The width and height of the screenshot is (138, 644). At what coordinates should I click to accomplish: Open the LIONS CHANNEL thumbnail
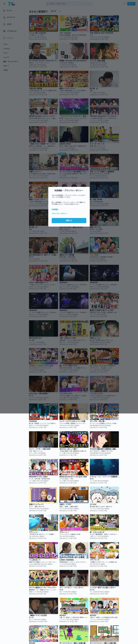(74, 551)
